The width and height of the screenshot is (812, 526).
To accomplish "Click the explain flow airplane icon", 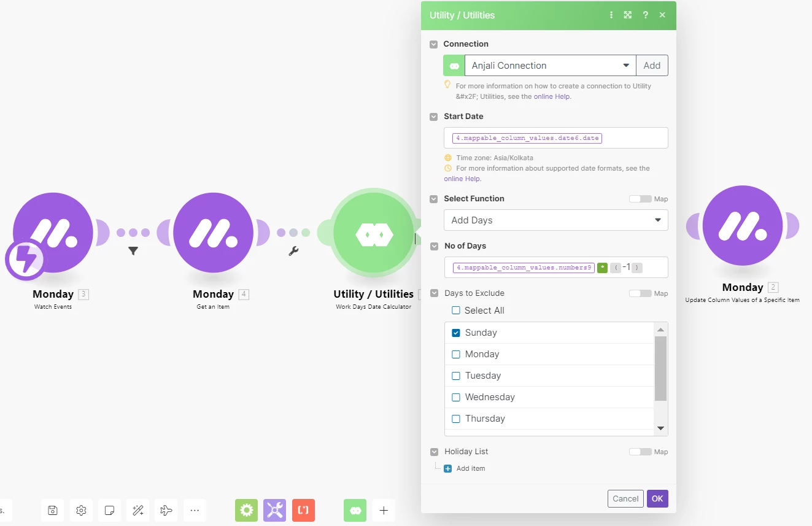I will 166,510.
